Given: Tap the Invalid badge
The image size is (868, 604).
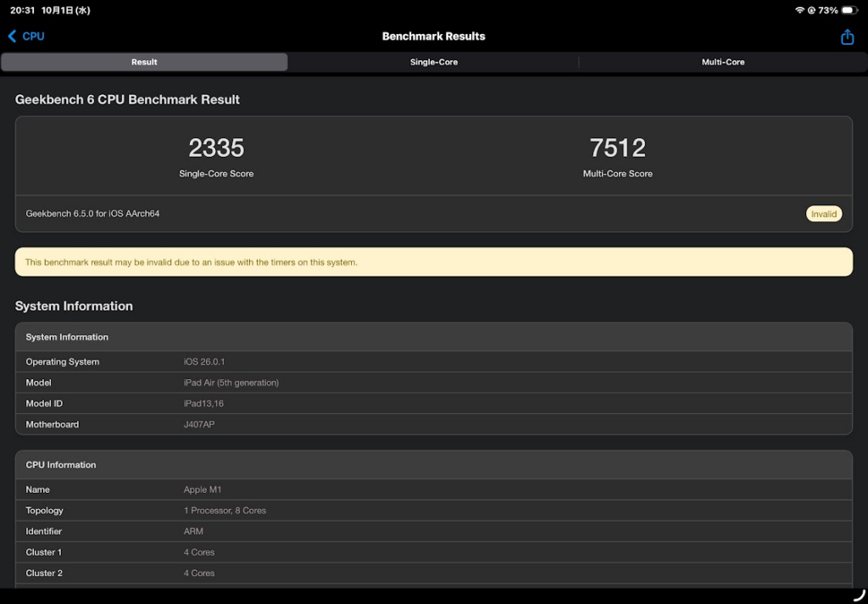Looking at the screenshot, I should click(x=823, y=214).
